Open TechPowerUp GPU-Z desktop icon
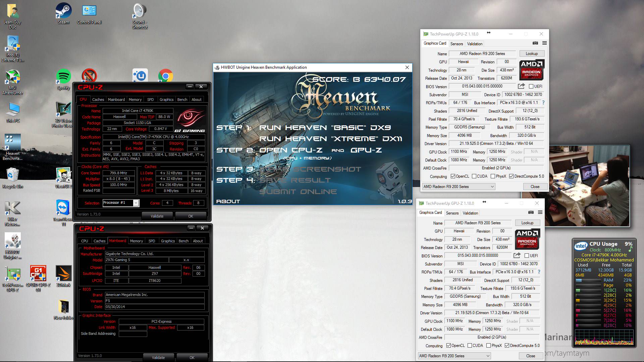 coord(13,279)
